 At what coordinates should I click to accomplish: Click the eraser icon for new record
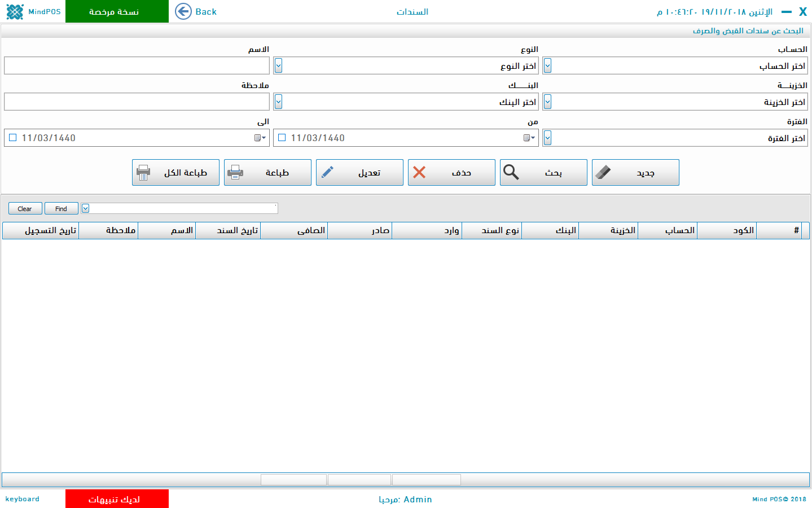click(x=603, y=172)
